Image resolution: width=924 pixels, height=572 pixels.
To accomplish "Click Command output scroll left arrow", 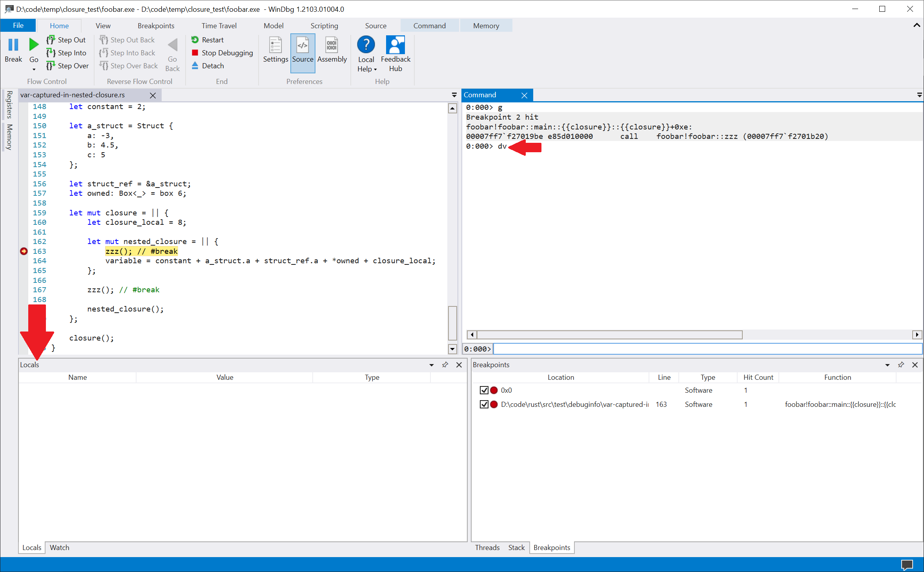I will [x=472, y=335].
